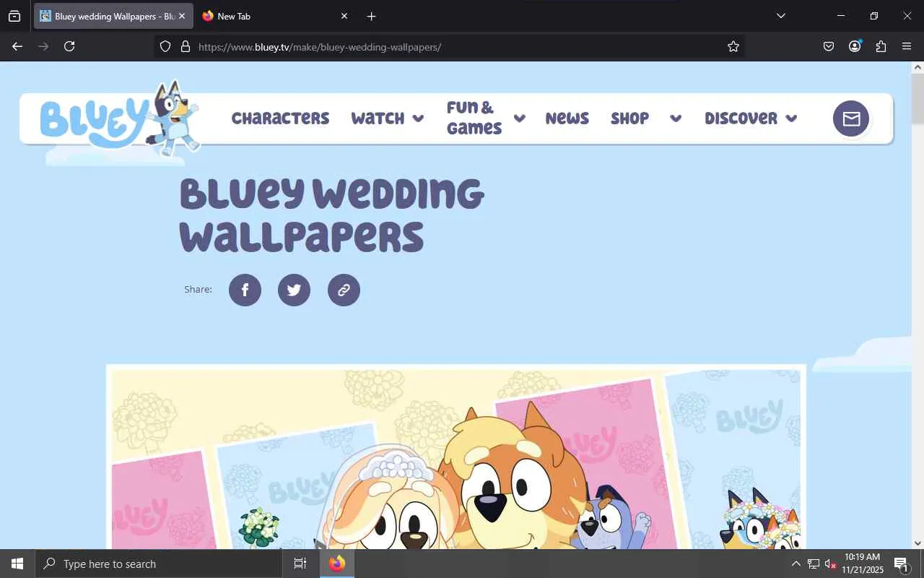
Task: Open Firefox View tab manager icon
Action: click(x=14, y=16)
